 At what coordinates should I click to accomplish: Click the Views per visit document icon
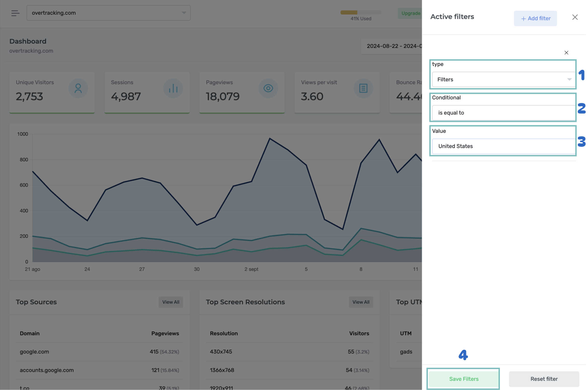363,88
